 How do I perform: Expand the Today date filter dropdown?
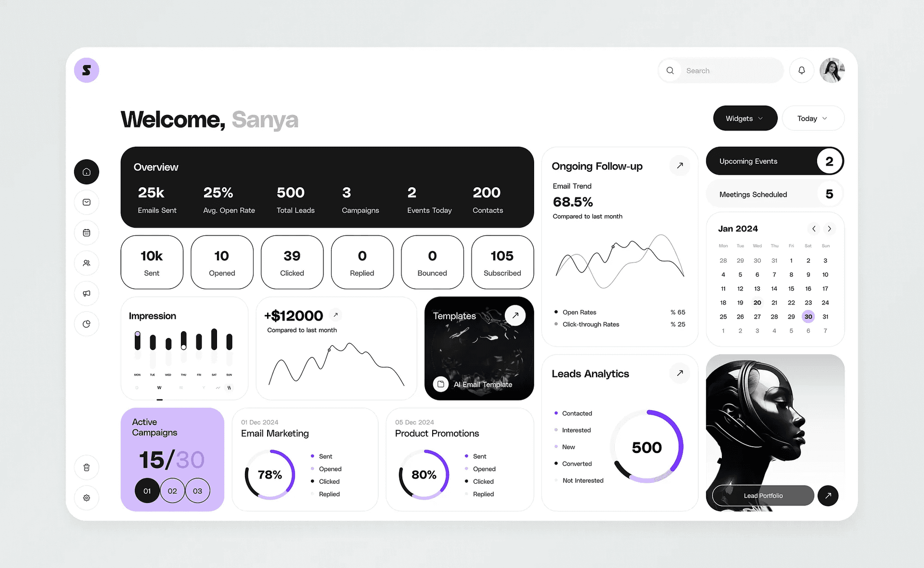click(813, 118)
